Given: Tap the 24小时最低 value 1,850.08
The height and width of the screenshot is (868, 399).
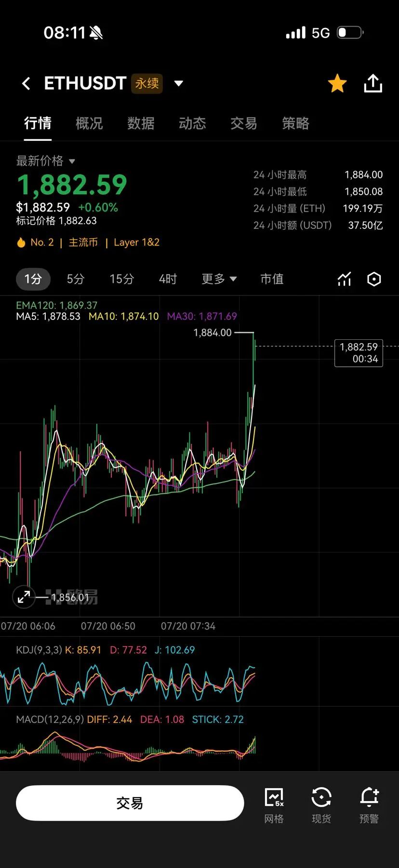Looking at the screenshot, I should coord(363,191).
